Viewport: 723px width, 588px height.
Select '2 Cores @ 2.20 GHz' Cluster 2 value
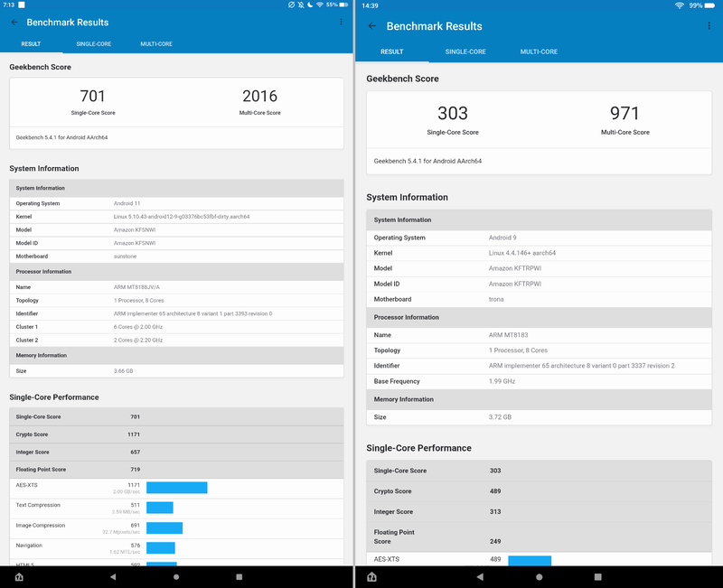tap(138, 341)
